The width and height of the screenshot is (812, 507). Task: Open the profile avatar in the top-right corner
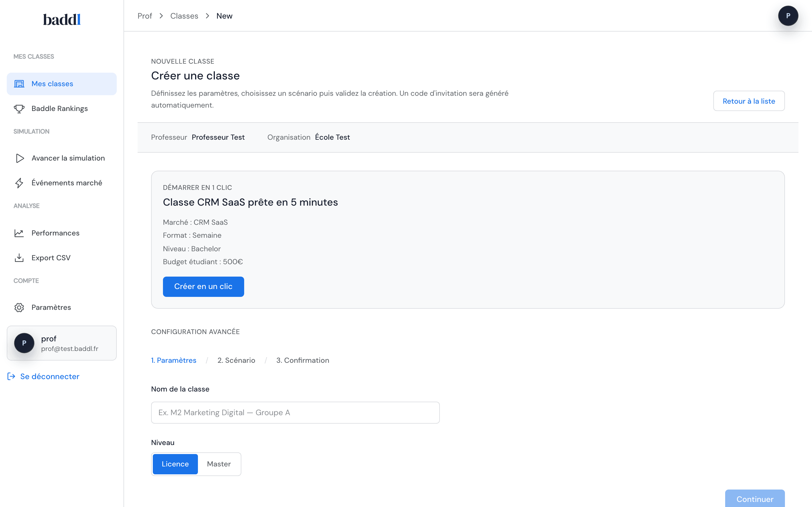(789, 15)
